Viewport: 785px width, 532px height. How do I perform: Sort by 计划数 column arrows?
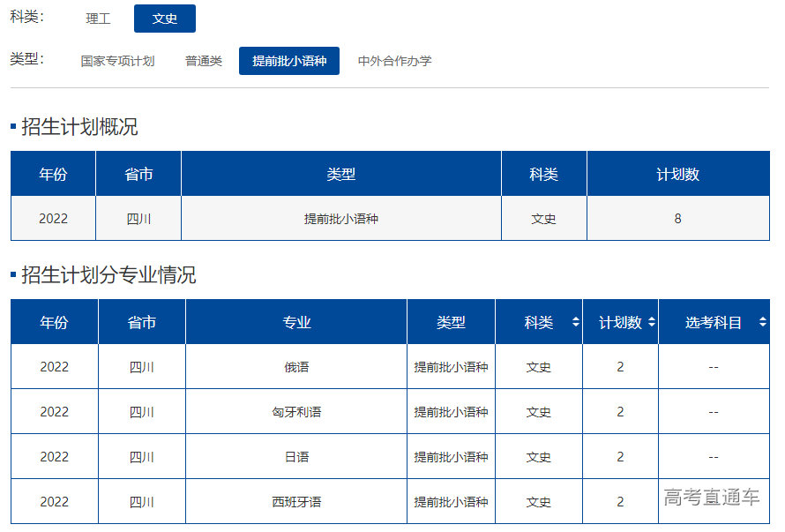click(652, 323)
